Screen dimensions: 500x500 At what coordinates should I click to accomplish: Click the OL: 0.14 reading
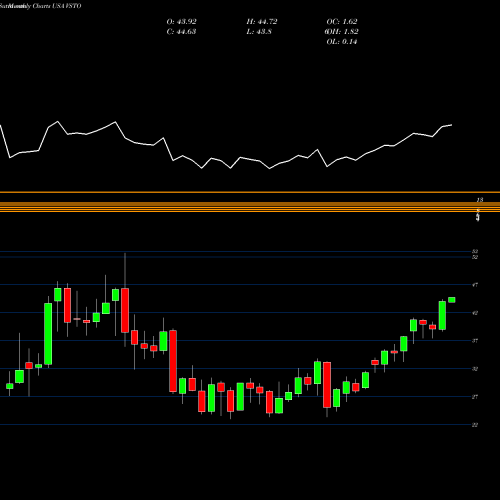point(342,42)
